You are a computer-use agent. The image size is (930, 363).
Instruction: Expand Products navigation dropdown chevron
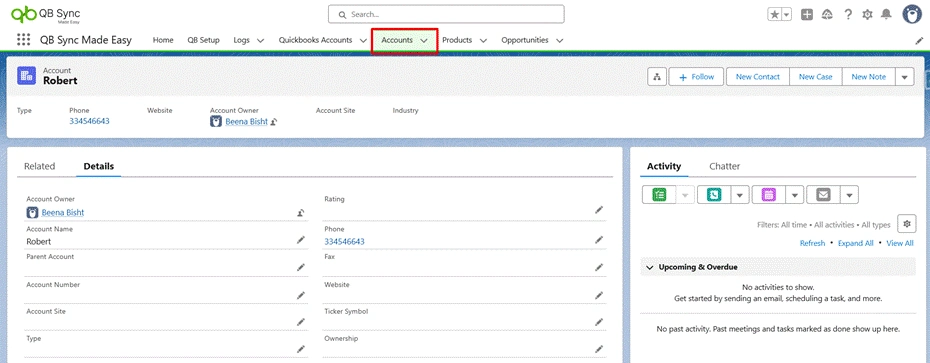pos(483,40)
